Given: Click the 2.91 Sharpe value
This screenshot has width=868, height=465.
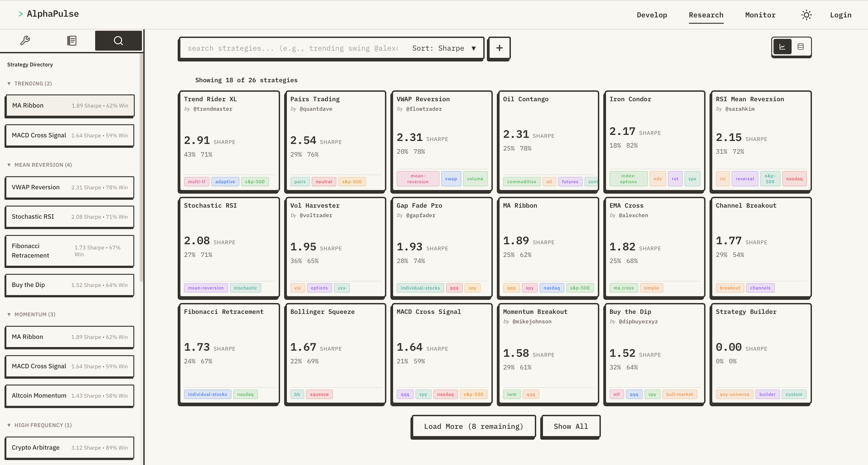Looking at the screenshot, I should point(197,140).
